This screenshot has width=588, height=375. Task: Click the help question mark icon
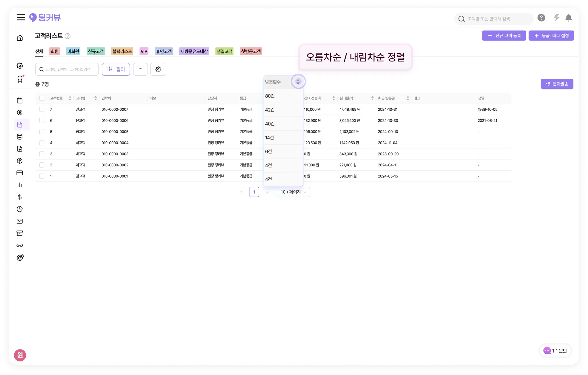click(541, 18)
